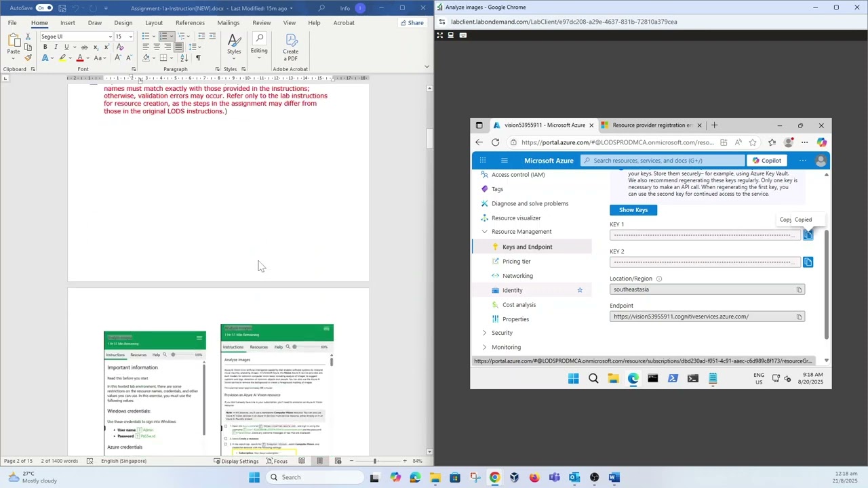This screenshot has width=868, height=488.
Task: Click the Word vertical scrollbar thumb
Action: point(429,139)
